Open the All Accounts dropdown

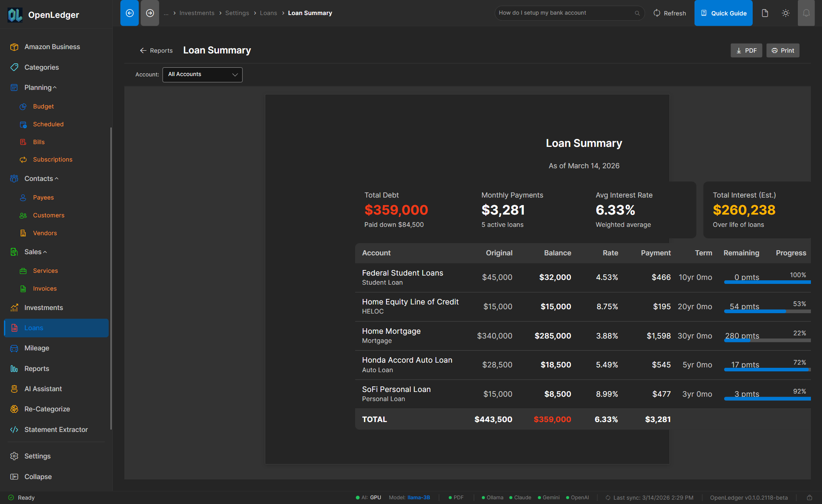(202, 74)
